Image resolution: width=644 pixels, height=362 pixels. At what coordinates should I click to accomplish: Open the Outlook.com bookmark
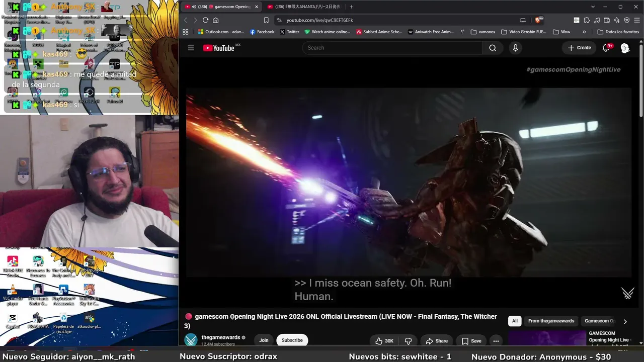click(221, 32)
